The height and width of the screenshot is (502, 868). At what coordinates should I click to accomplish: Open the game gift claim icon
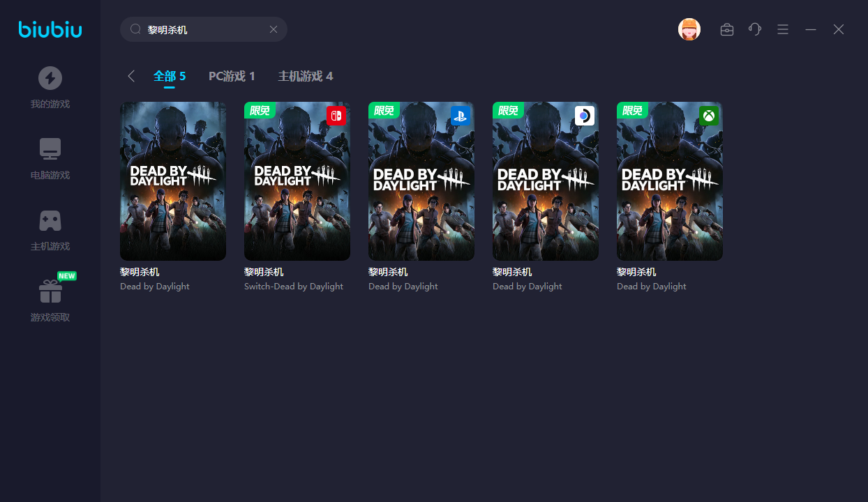50,291
